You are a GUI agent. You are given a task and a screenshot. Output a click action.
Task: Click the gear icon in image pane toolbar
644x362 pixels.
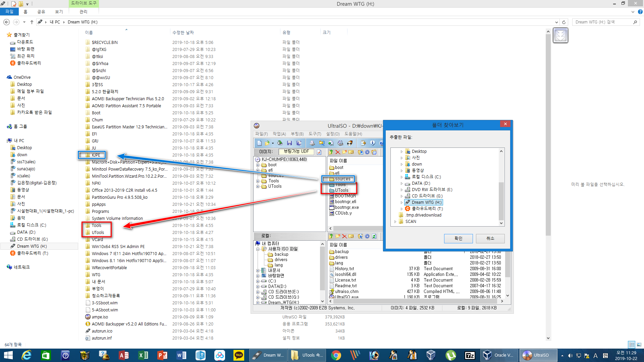click(367, 152)
